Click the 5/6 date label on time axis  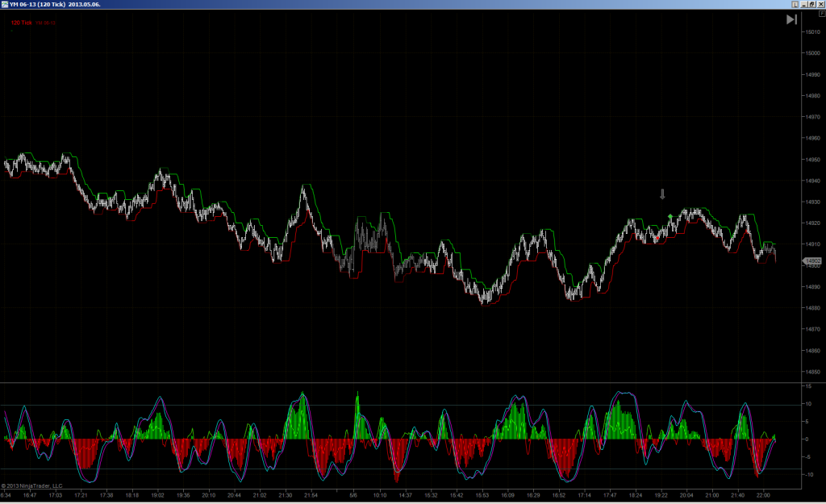[353, 495]
